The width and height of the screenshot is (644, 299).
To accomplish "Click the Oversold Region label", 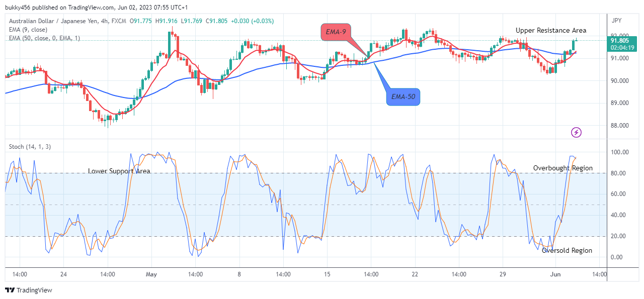I will pos(567,250).
